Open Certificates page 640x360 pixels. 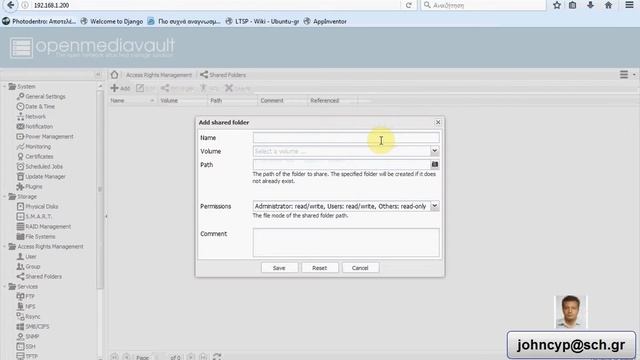35,156
